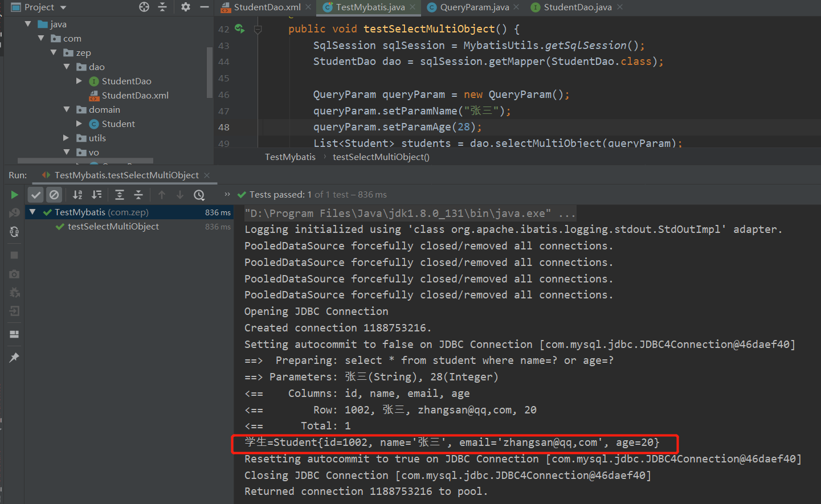The height and width of the screenshot is (504, 821).
Task: Toggle Show Passed tests checkmark button
Action: tap(36, 195)
